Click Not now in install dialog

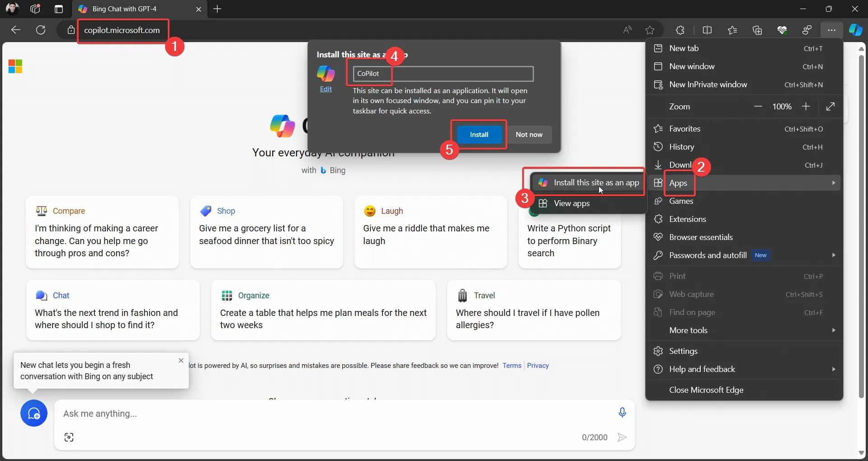coord(529,134)
